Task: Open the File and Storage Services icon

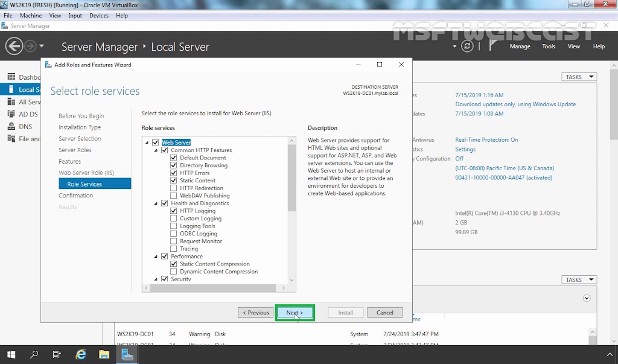Action: (11, 139)
